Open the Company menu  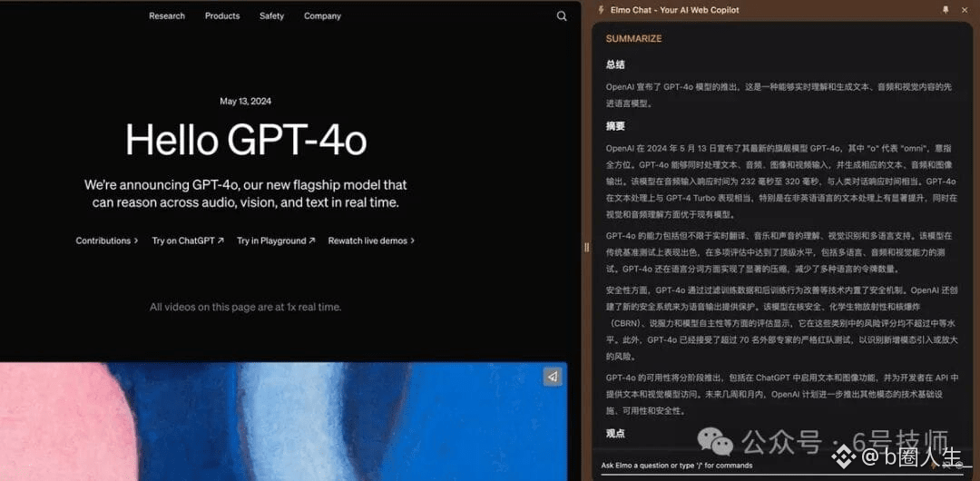tap(322, 16)
